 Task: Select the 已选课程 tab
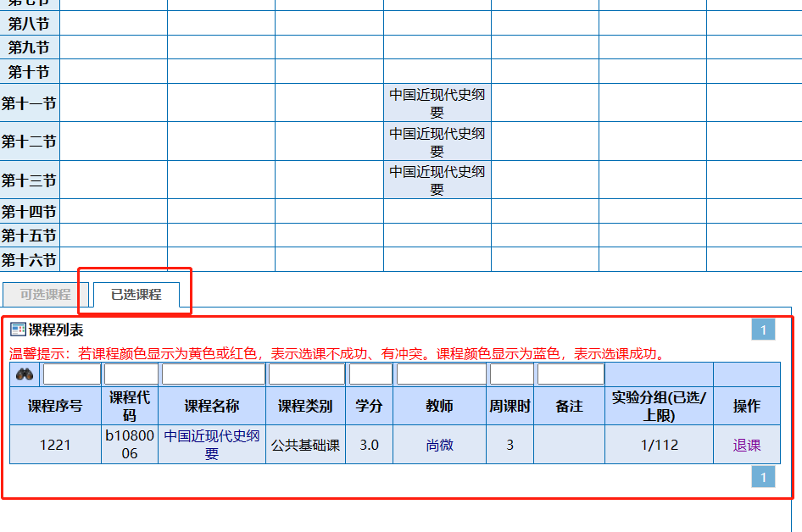(136, 294)
